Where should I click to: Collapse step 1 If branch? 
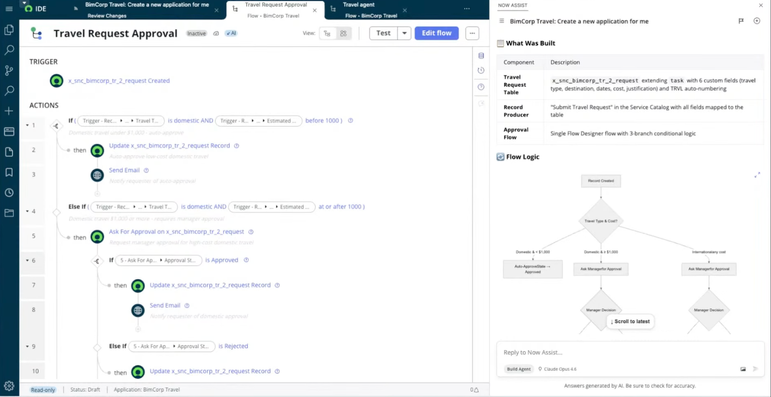(28, 125)
